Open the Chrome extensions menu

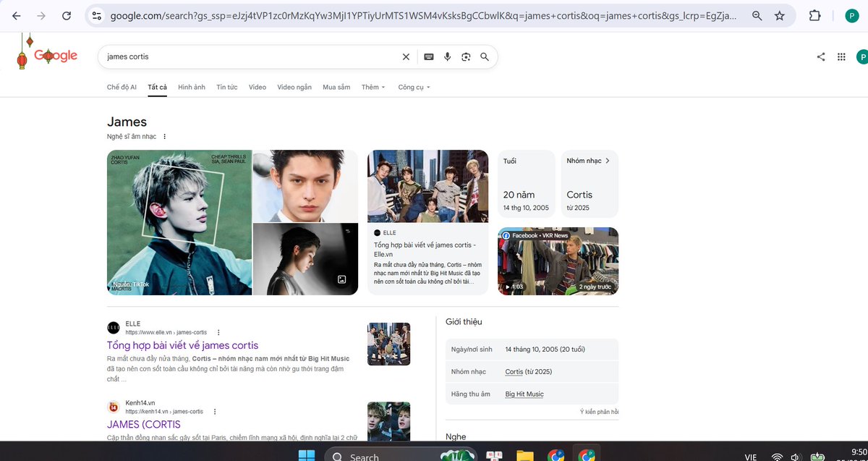[814, 15]
